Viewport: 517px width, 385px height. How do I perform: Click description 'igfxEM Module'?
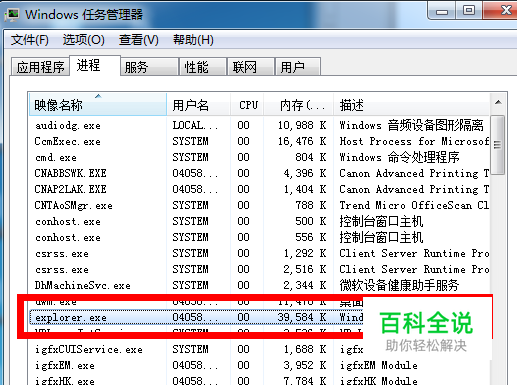(x=378, y=365)
